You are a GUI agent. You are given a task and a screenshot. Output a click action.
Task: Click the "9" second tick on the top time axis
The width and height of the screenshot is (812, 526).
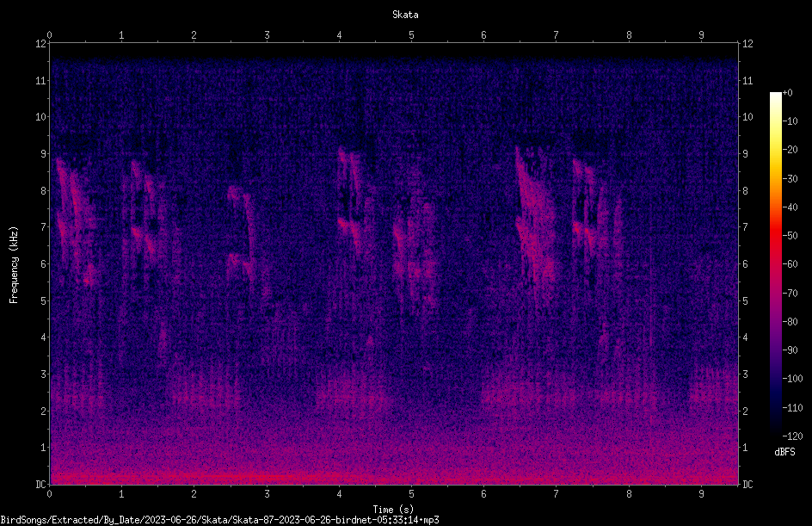click(701, 35)
